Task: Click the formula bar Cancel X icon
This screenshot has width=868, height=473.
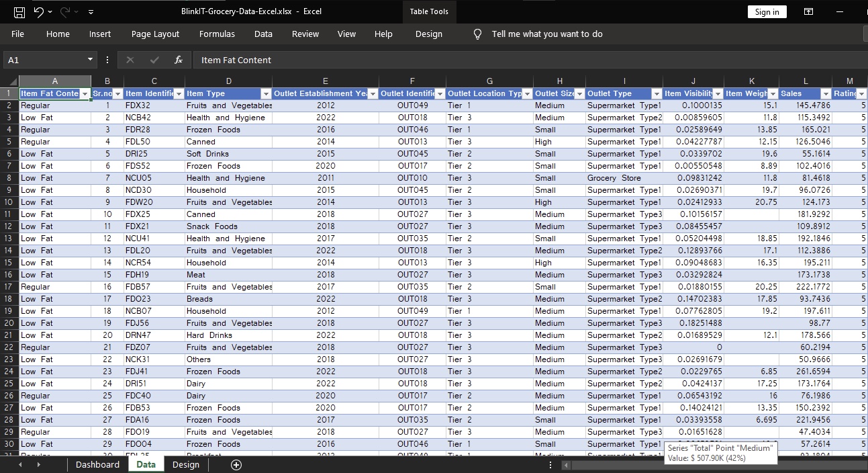Action: 130,60
